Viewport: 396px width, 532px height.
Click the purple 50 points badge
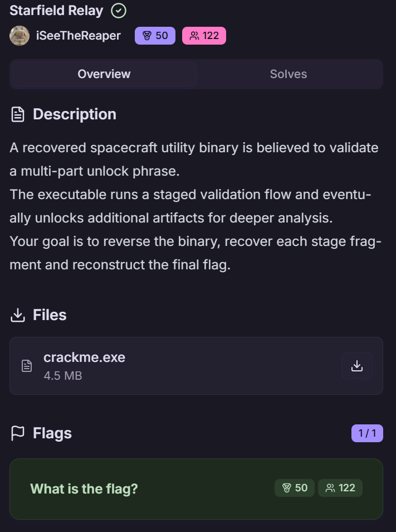coord(155,36)
